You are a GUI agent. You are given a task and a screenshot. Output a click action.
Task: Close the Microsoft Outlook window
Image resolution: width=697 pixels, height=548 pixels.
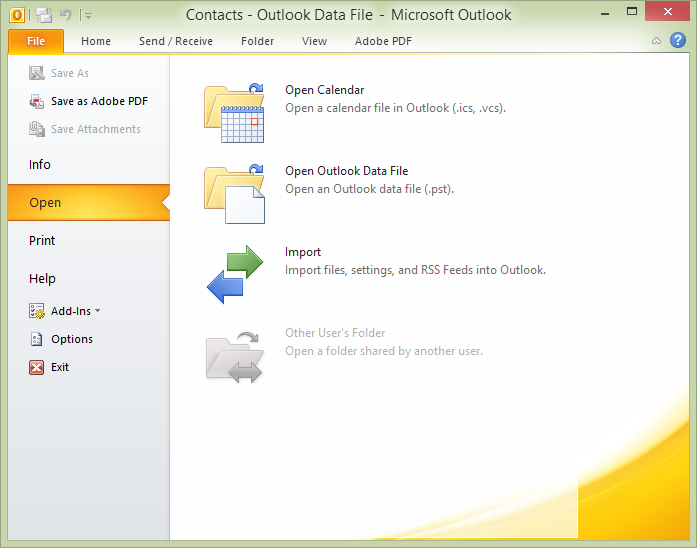668,12
